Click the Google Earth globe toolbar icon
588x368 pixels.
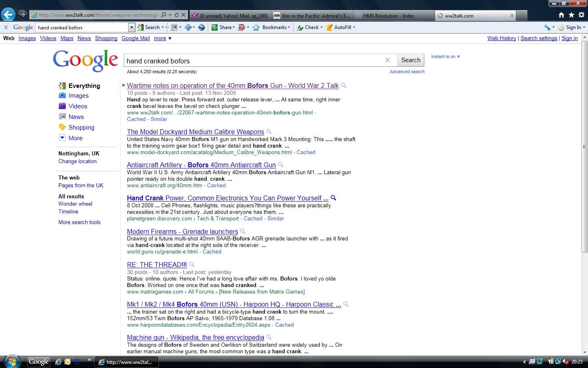click(x=202, y=27)
